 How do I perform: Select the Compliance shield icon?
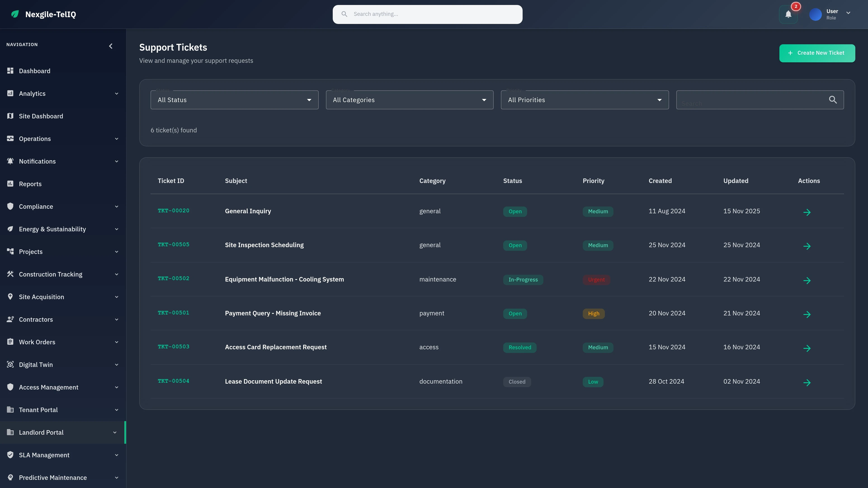pyautogui.click(x=10, y=206)
